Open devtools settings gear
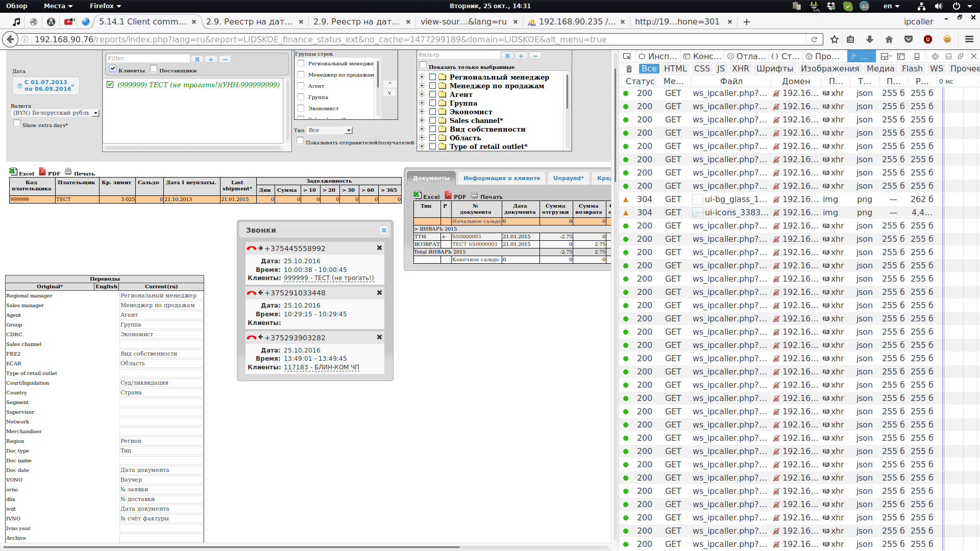Viewport: 980px width, 551px height. (x=935, y=56)
